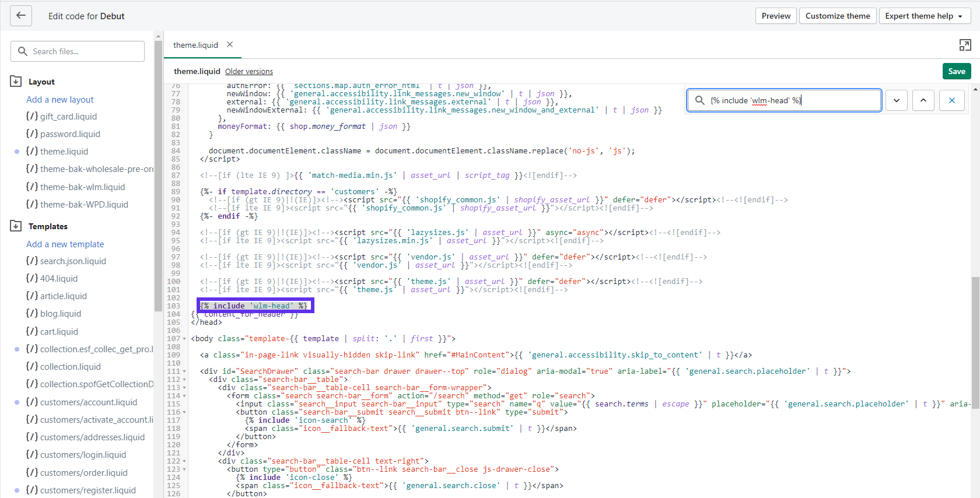Open customers/addresses.liquid template

click(85, 437)
